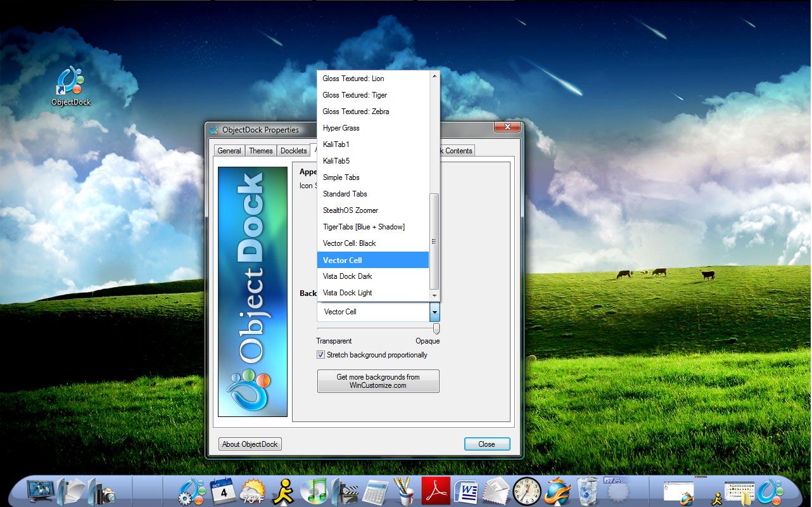Open the mail envelope dock icon

[x=497, y=492]
